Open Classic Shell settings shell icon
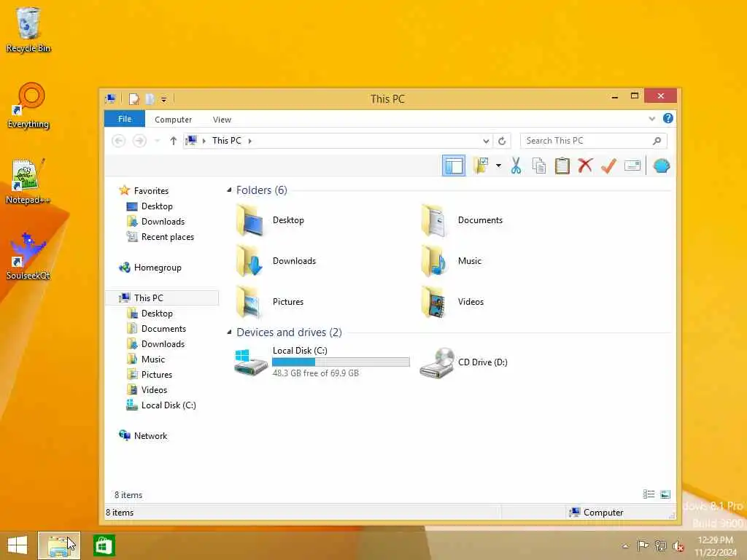The height and width of the screenshot is (560, 747). (662, 166)
